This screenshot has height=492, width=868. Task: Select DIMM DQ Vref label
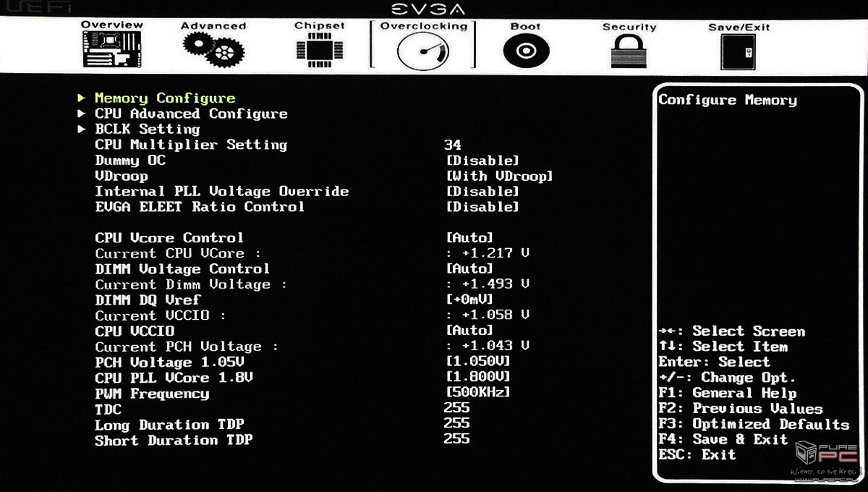[x=148, y=300]
